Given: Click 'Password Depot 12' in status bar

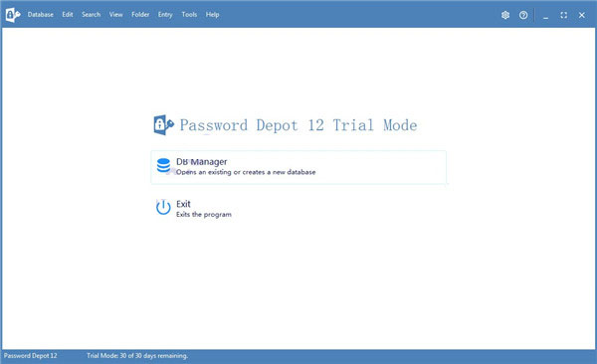Looking at the screenshot, I should pos(31,356).
